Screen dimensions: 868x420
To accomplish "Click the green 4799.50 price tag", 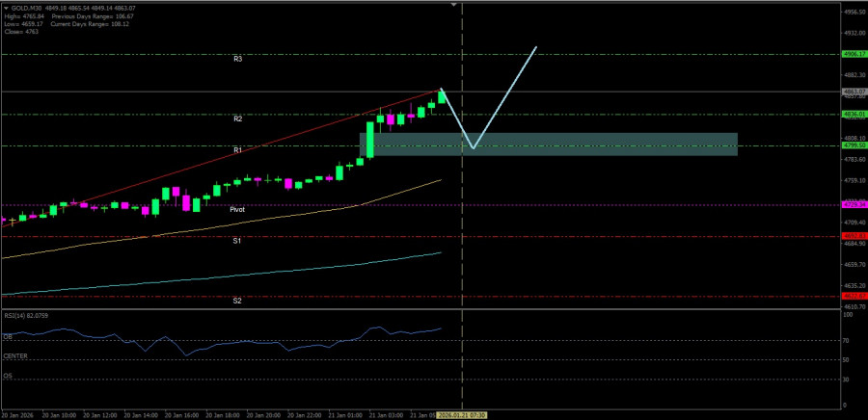I will pyautogui.click(x=853, y=146).
